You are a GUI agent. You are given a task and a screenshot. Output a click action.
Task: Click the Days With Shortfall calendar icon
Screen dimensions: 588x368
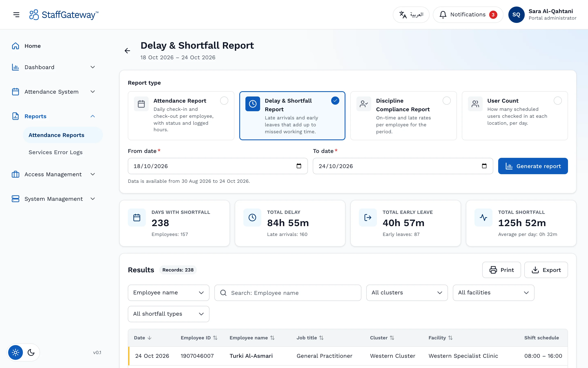click(x=137, y=218)
